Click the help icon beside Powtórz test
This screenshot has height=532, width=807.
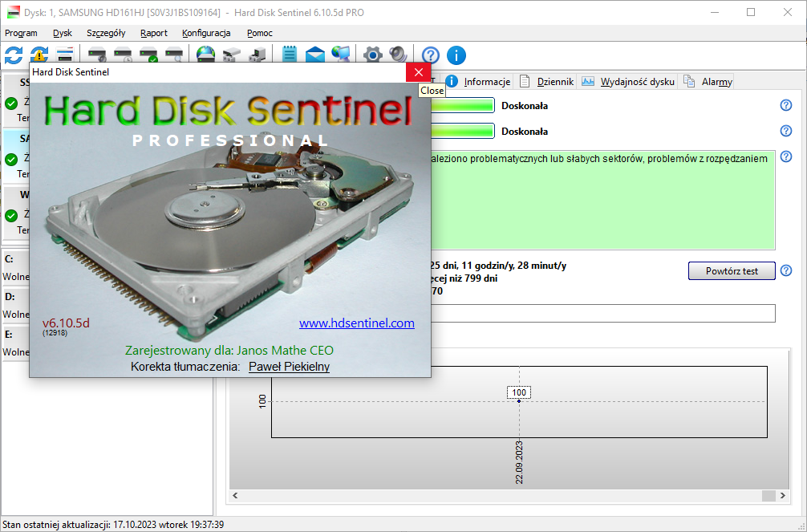point(786,270)
